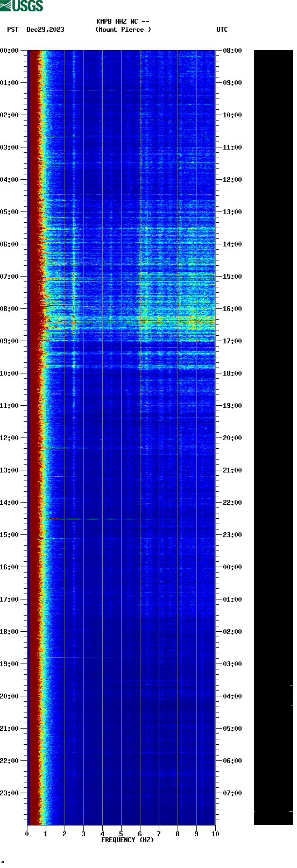Click the 14:00 UTC time label
Viewport: 297px width, 868px height.
point(232,244)
